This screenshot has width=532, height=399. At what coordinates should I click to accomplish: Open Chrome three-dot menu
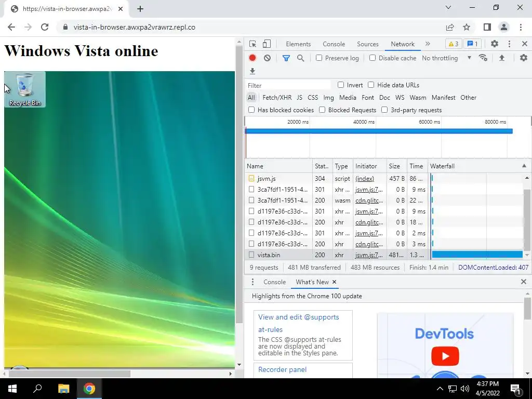(x=521, y=27)
